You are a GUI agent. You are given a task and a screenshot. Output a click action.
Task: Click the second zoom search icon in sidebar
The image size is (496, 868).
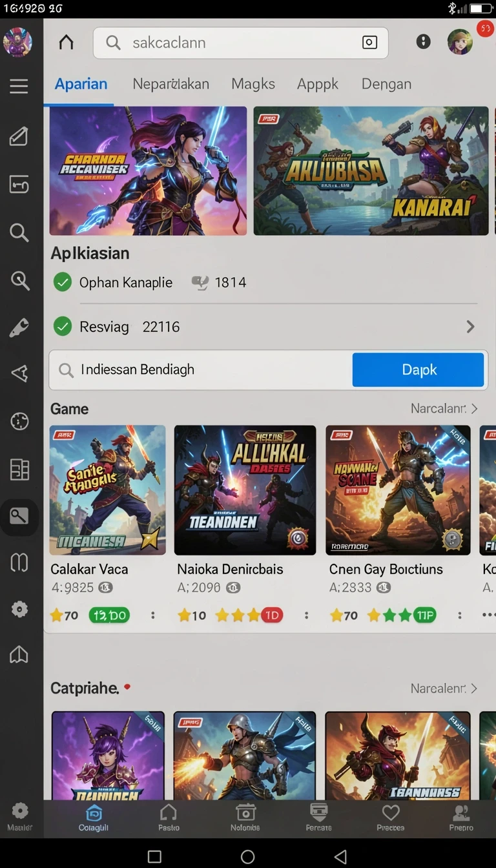pyautogui.click(x=20, y=280)
